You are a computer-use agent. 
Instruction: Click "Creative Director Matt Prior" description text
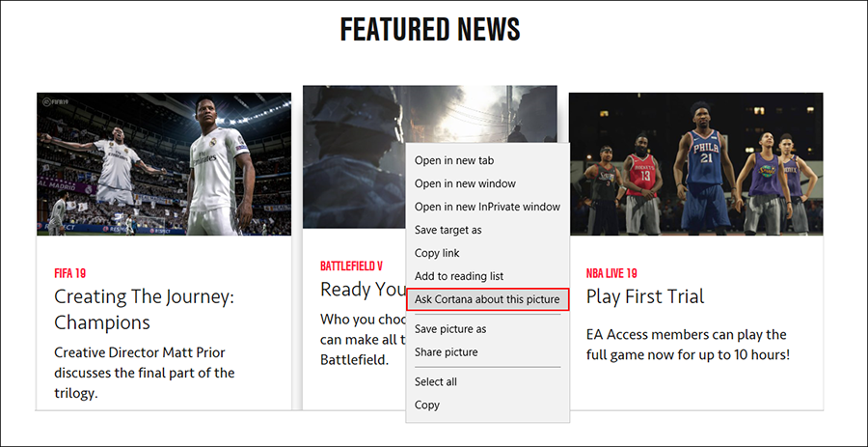point(144,373)
